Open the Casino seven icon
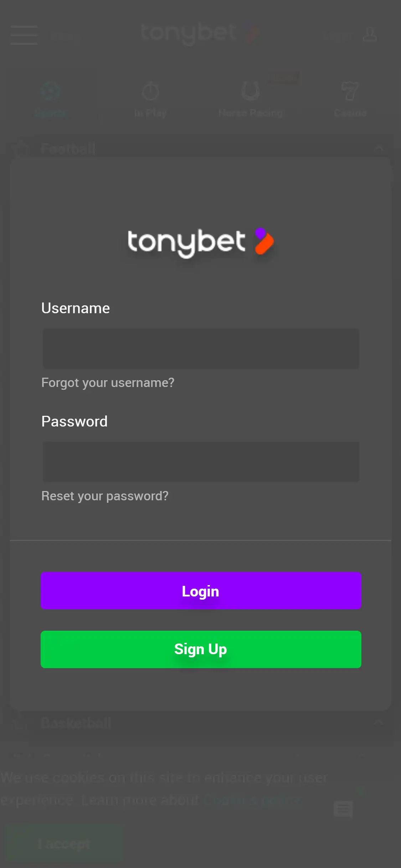Viewport: 401px width, 868px height. tap(350, 91)
